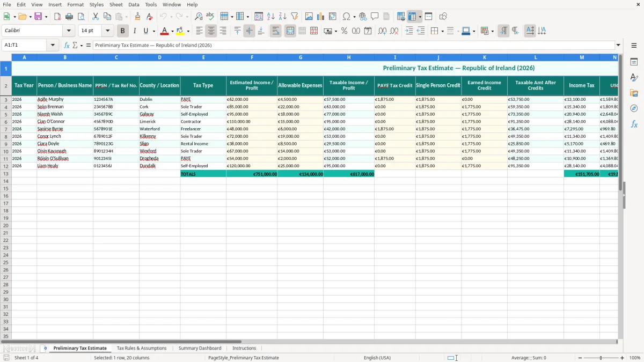Open the Format menu
Screen dimensions: 644x362
(75, 4)
